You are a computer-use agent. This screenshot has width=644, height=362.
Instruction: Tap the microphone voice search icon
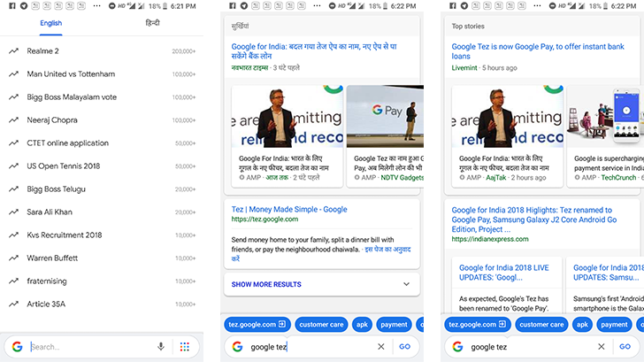(161, 346)
